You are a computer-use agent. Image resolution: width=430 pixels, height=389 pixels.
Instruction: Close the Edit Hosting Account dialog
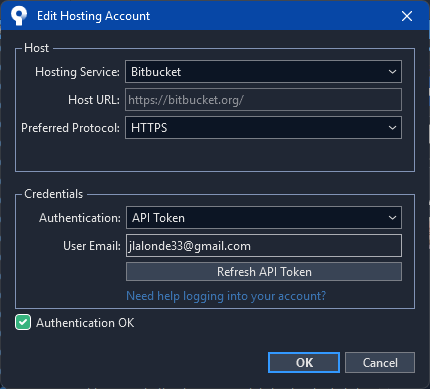click(x=407, y=16)
